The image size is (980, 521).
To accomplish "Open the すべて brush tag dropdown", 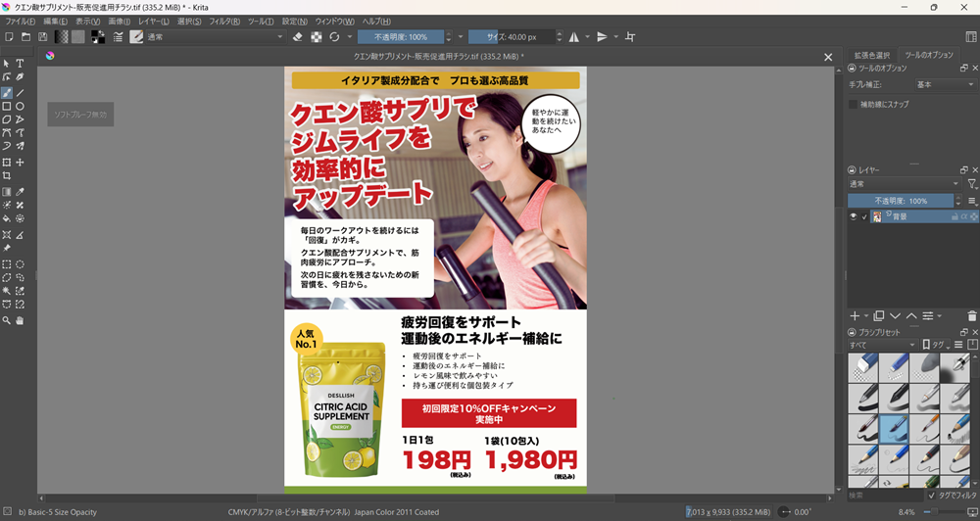I will tap(882, 345).
